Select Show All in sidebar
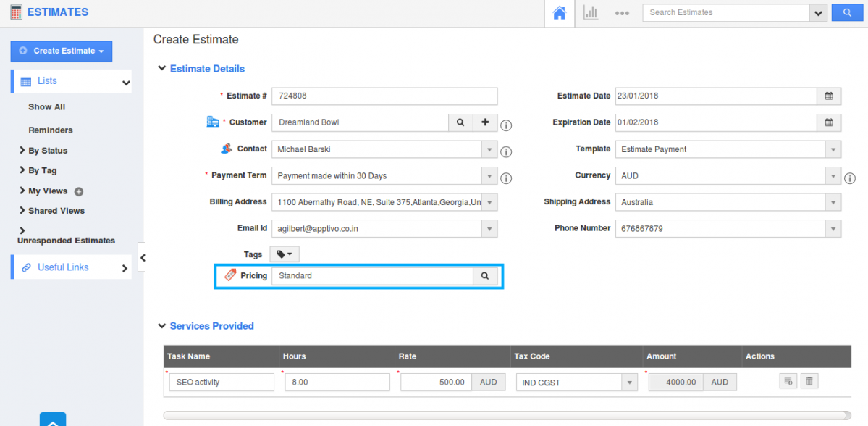The height and width of the screenshot is (426, 868). (46, 107)
